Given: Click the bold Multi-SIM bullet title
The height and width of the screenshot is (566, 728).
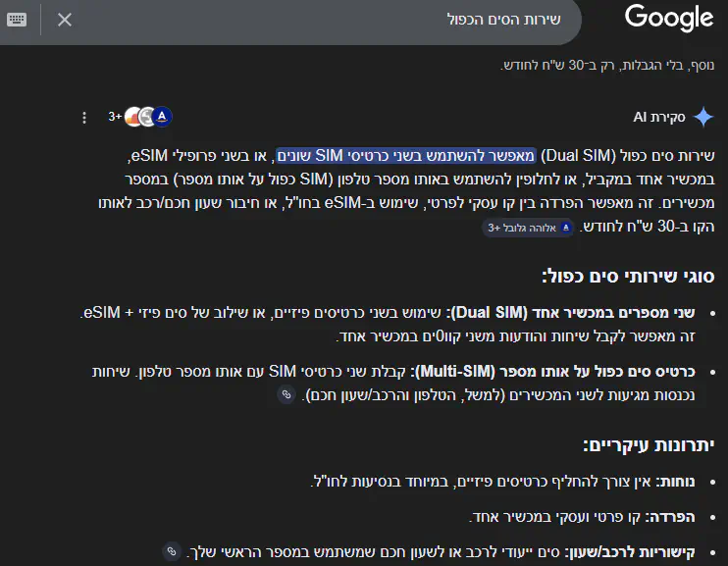Looking at the screenshot, I should (x=555, y=371).
